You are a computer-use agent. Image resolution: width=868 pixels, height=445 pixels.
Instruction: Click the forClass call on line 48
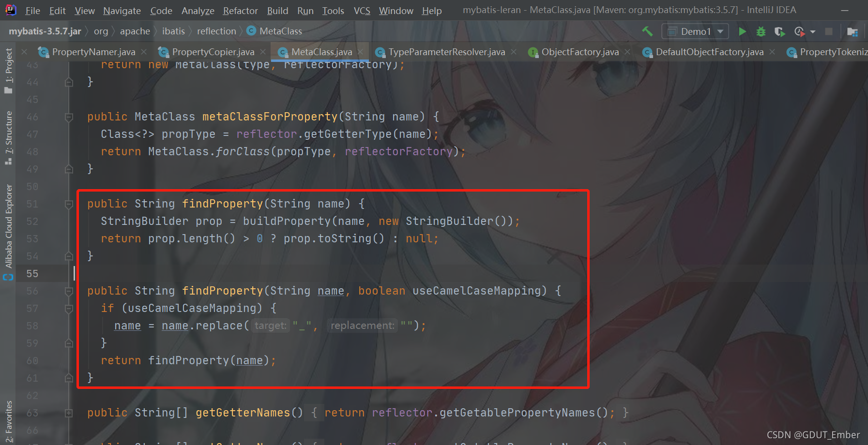[x=243, y=152]
